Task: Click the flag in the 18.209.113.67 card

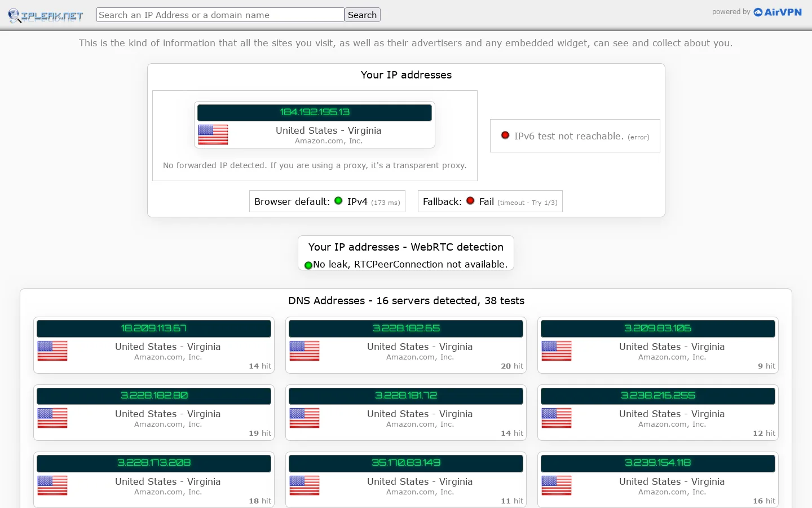Action: [x=52, y=351]
